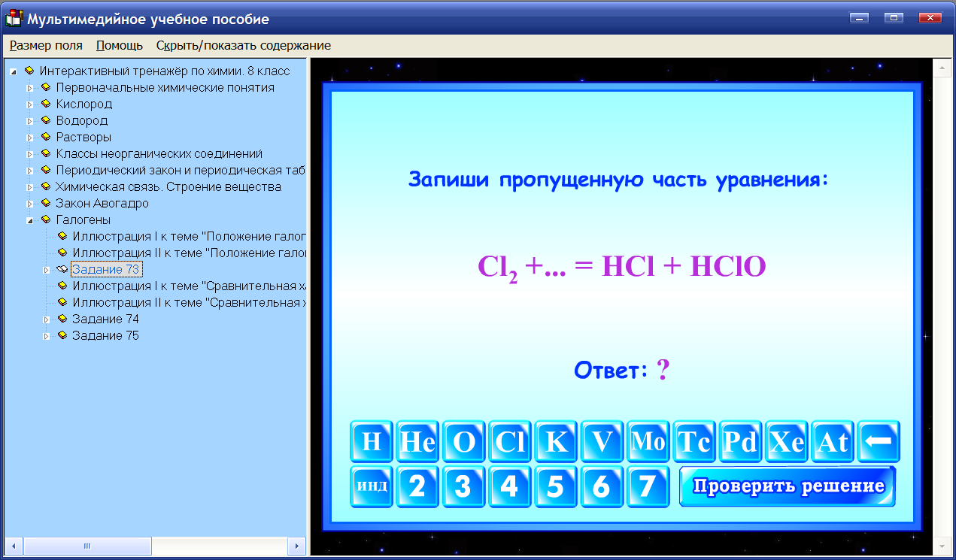Open the Помощь menu
Screen dimensions: 956x560
[x=117, y=45]
